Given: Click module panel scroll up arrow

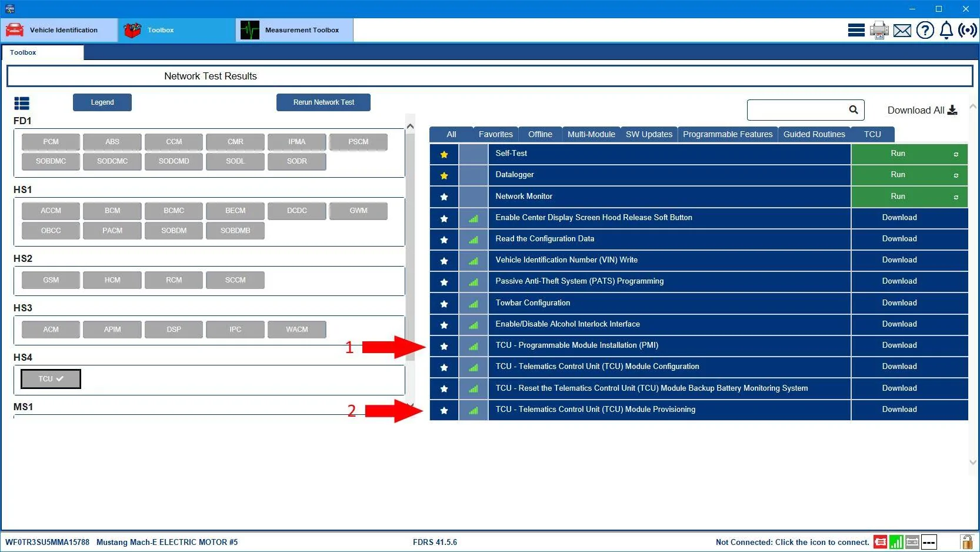Looking at the screenshot, I should [410, 126].
